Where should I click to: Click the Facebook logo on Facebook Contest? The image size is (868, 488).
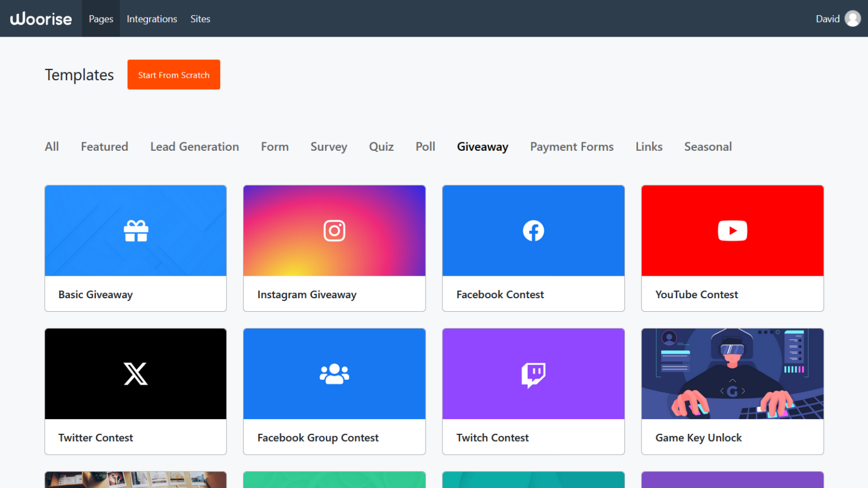(x=533, y=230)
